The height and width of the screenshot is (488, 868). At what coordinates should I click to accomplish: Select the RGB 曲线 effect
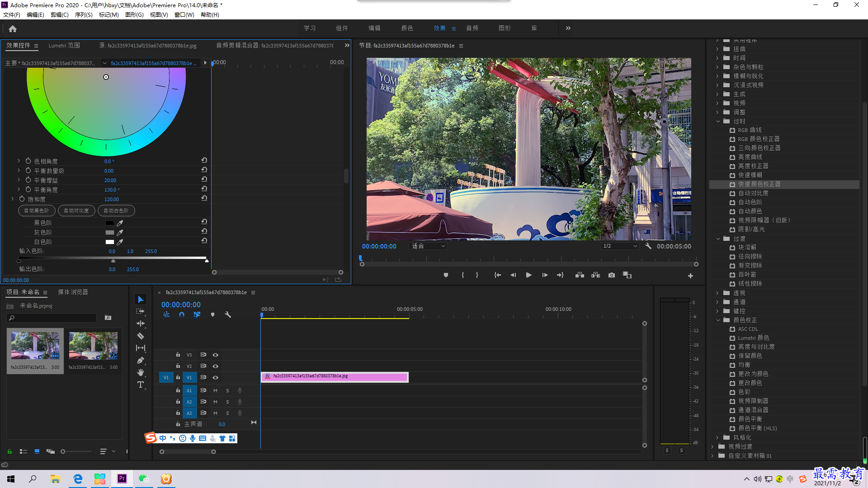click(x=750, y=130)
